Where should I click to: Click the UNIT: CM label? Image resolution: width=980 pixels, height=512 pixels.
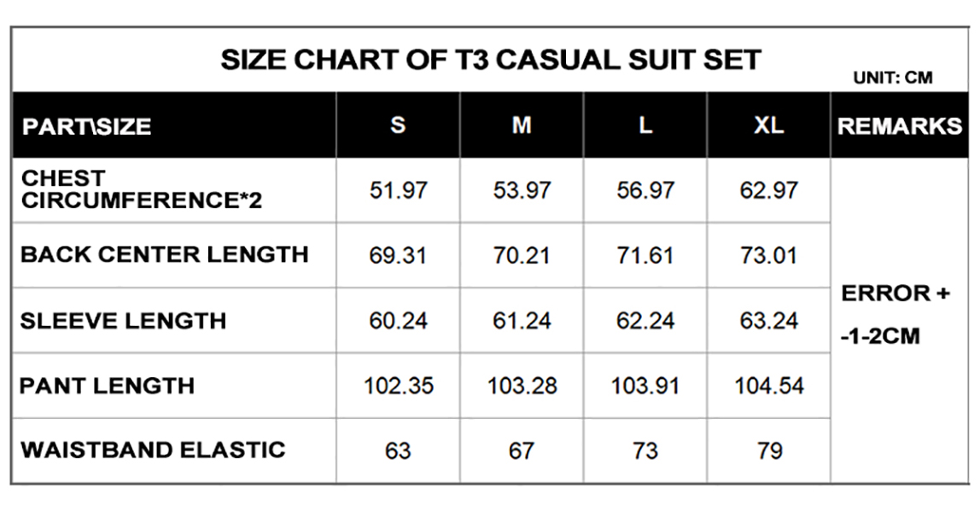coord(893,78)
